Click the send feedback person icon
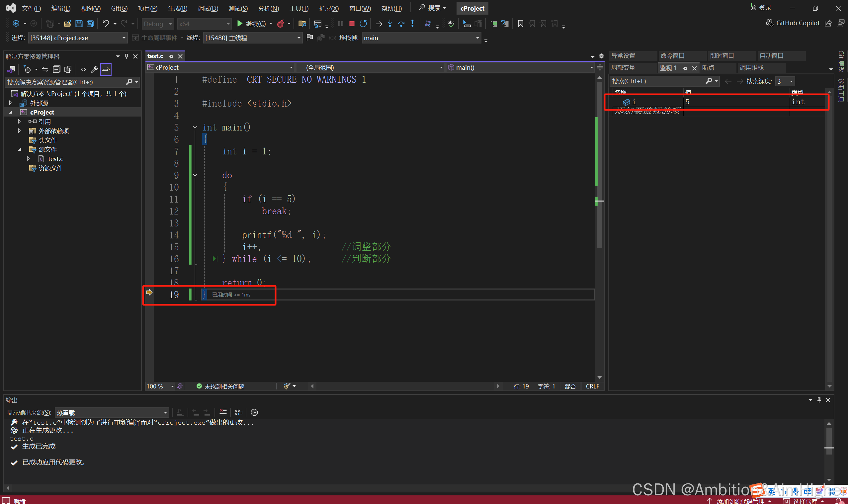 tap(841, 23)
